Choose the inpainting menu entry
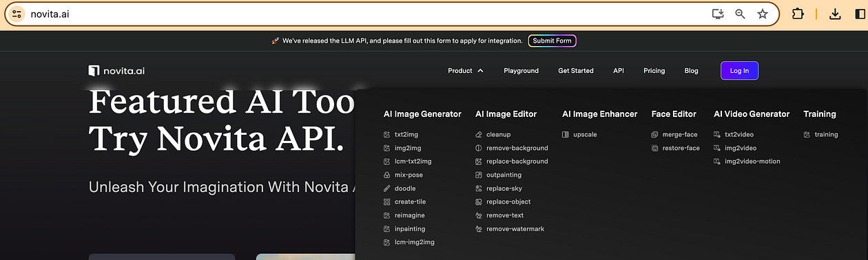This screenshot has width=868, height=260. pyautogui.click(x=410, y=228)
